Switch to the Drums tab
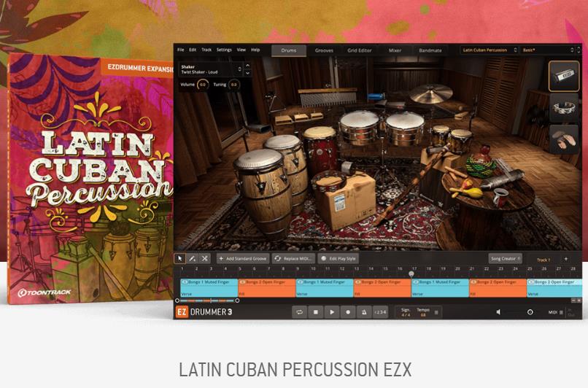Image resolution: width=588 pixels, height=388 pixels. [289, 50]
